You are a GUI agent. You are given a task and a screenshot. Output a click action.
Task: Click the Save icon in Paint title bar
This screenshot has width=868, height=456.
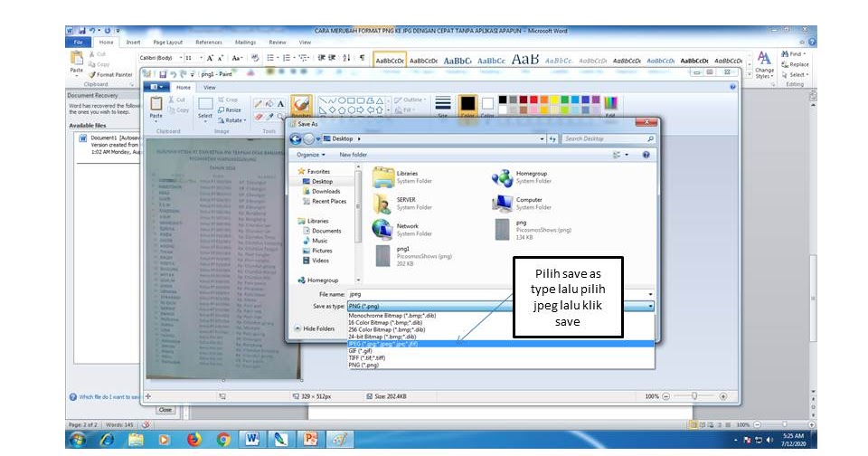(163, 73)
